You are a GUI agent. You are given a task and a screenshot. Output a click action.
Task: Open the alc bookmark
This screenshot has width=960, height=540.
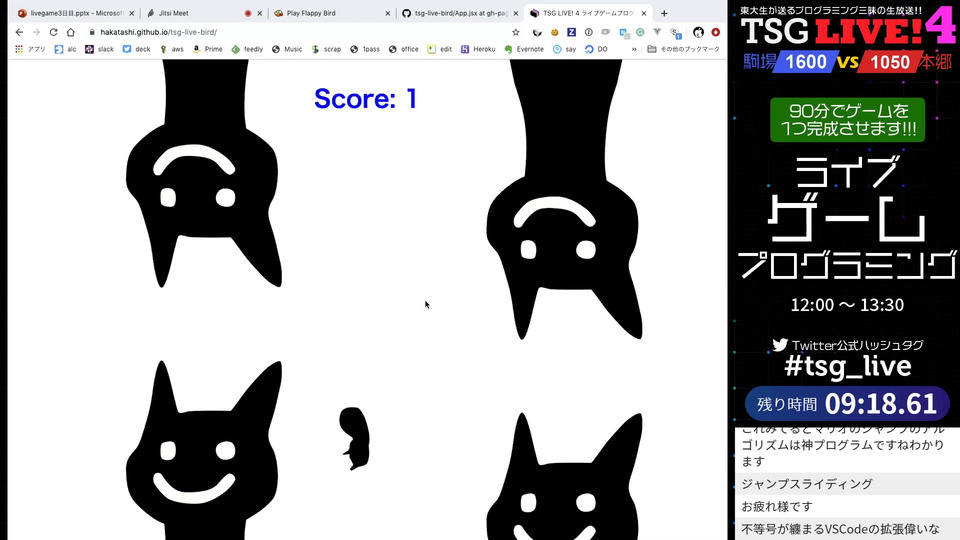pos(66,49)
